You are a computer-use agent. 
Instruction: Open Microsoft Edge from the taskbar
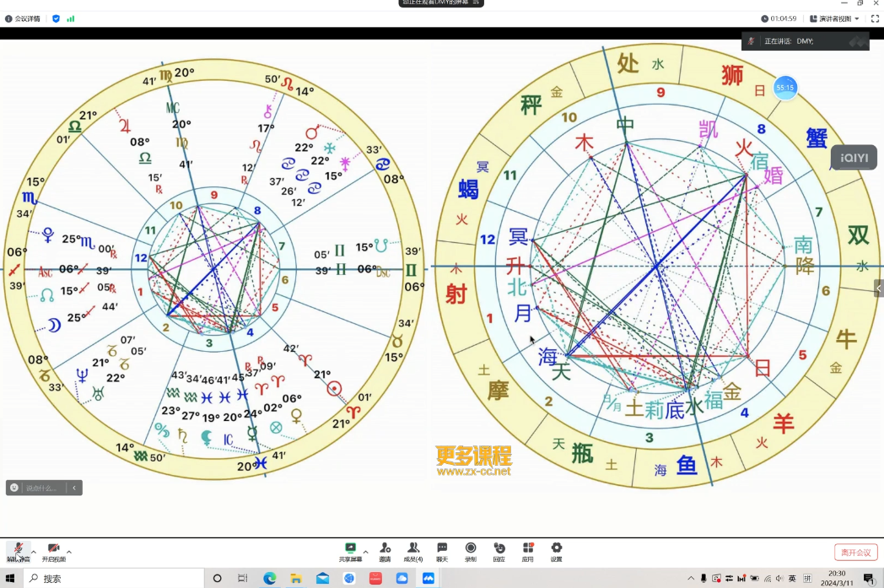click(269, 579)
